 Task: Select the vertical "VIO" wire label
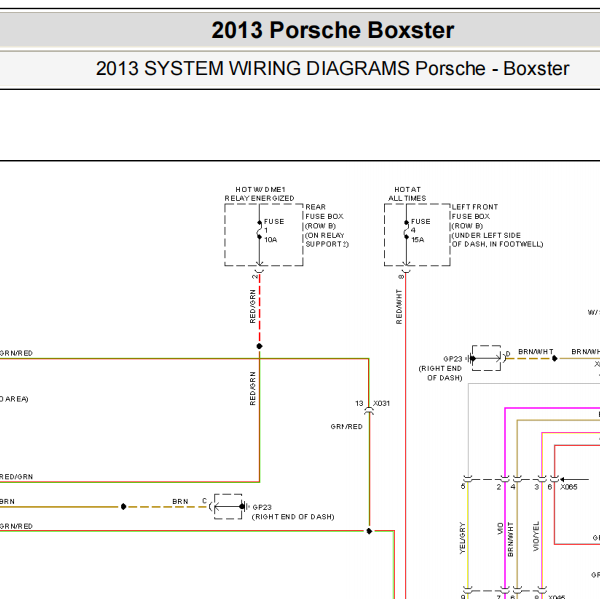(500, 529)
